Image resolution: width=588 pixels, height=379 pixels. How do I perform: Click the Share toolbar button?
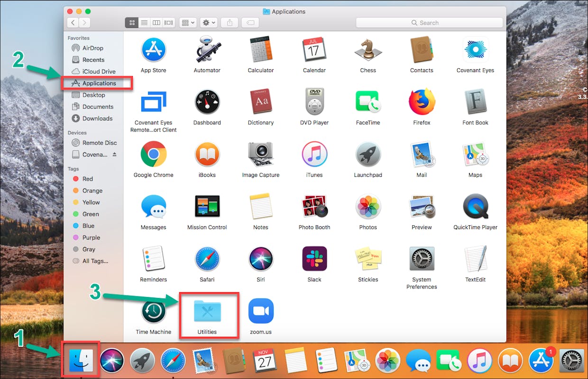[x=230, y=22]
